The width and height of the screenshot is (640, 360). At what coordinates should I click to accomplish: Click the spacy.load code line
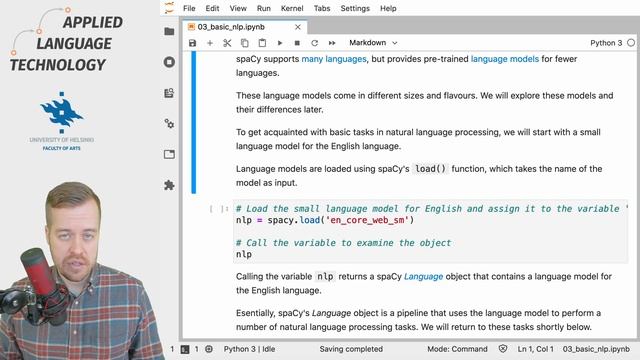(325, 220)
